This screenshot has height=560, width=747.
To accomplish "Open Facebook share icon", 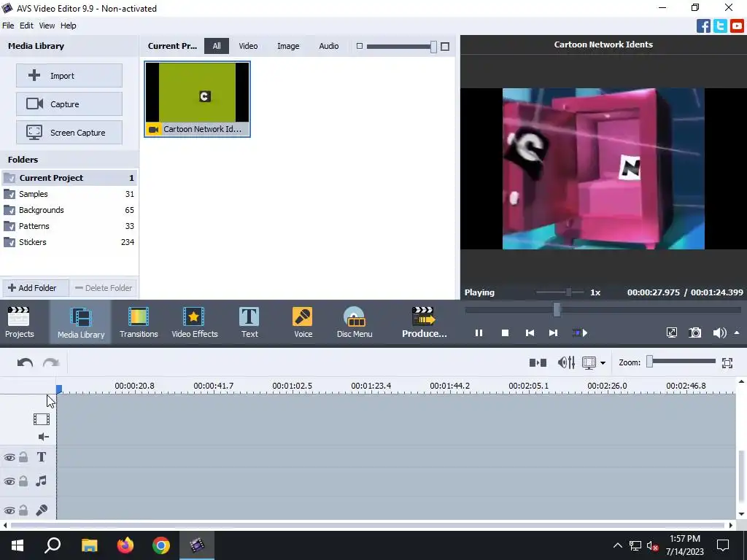I will [703, 26].
